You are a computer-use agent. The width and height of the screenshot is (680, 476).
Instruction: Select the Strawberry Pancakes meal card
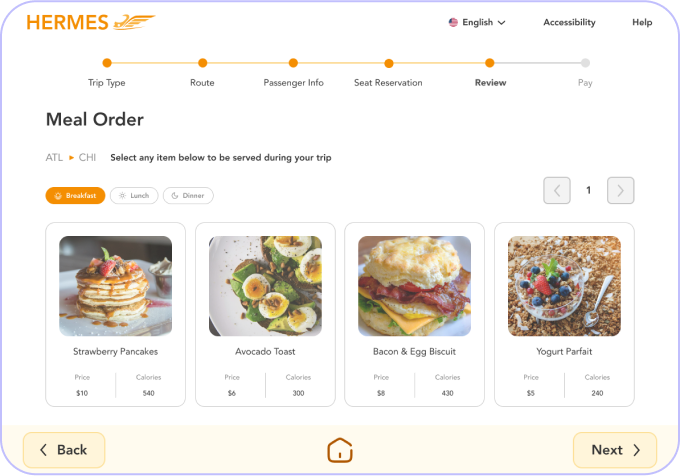pos(115,315)
